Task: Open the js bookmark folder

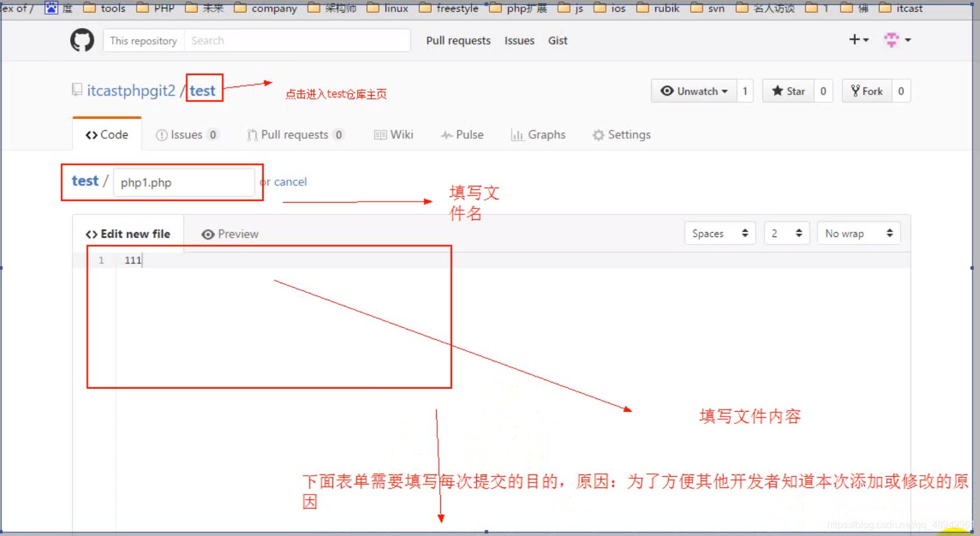Action: [x=571, y=8]
